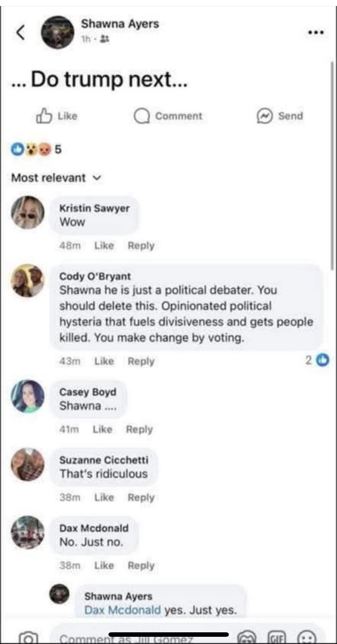Send post via Messenger icon
Screen dimensions: 337x644
click(x=265, y=116)
